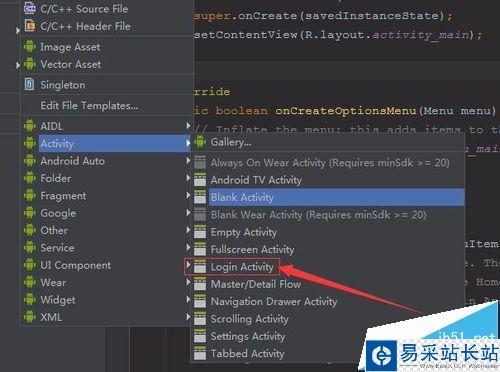This screenshot has width=500, height=372.
Task: Expand the Wear submenu arrow
Action: 188,282
